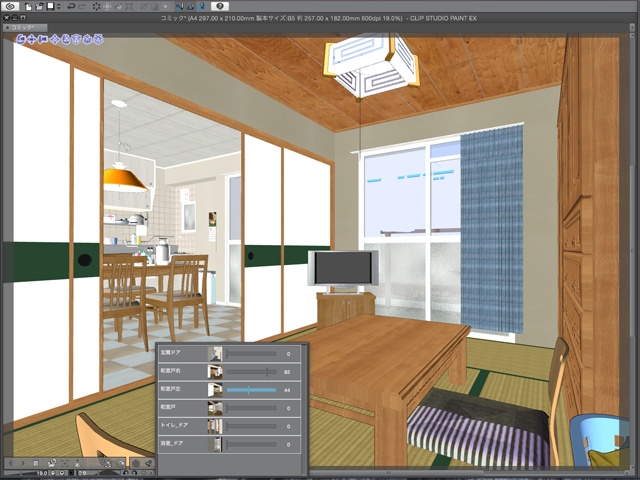640x480 pixels.
Task: Click the fill bucket icon in command bar
Action: coord(118,7)
